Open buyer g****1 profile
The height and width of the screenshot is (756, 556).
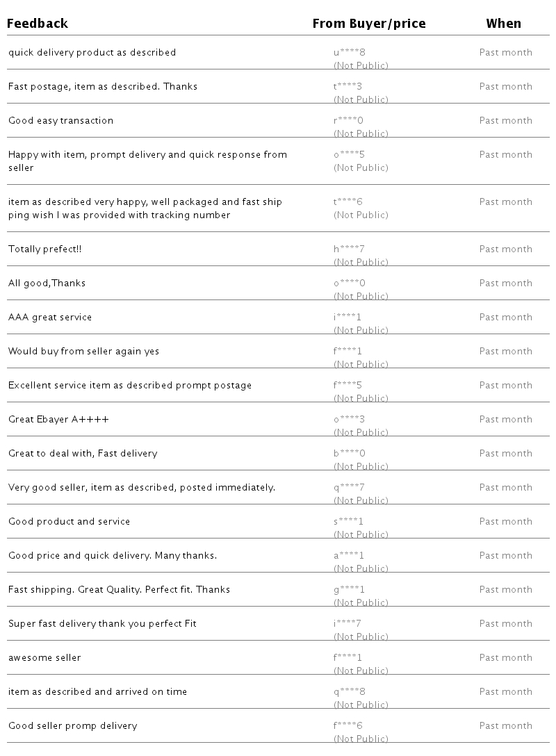pyautogui.click(x=350, y=590)
